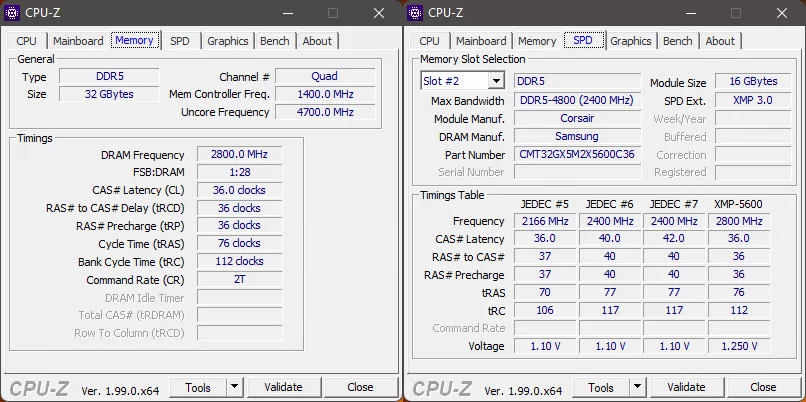Open About tab in left window
This screenshot has width=806, height=402.
click(x=317, y=41)
